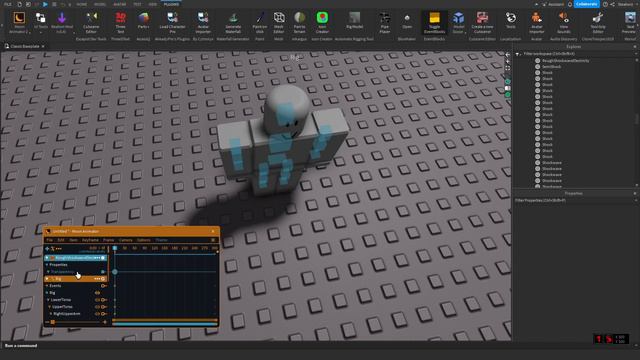Viewport: 640px width, 360px height.
Task: Open the Moon Animator 2 plugin
Action: click(19, 22)
